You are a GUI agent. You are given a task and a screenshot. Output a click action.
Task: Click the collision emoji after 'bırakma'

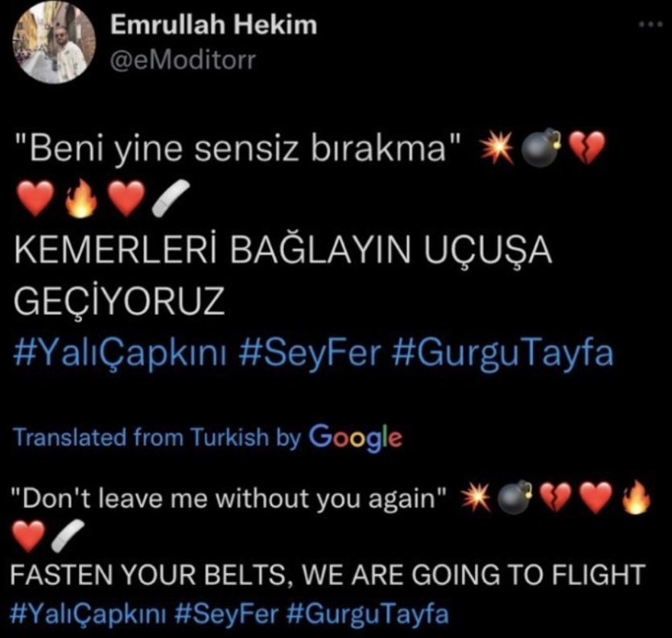tap(497, 147)
